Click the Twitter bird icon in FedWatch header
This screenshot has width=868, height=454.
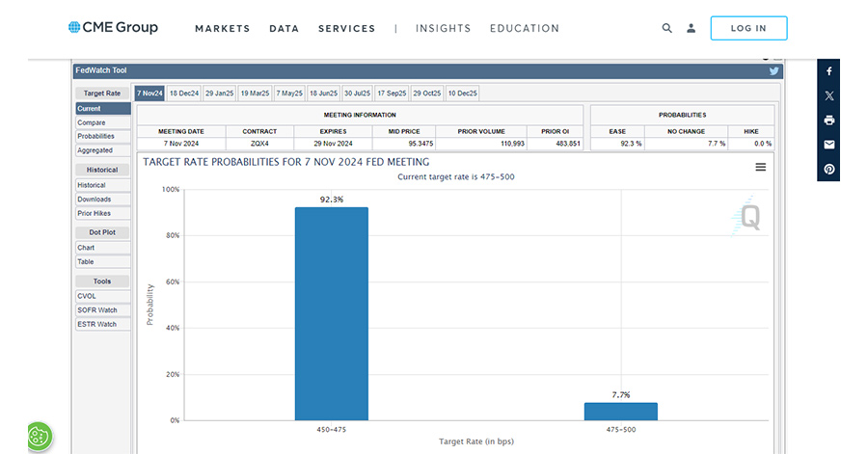tap(773, 70)
